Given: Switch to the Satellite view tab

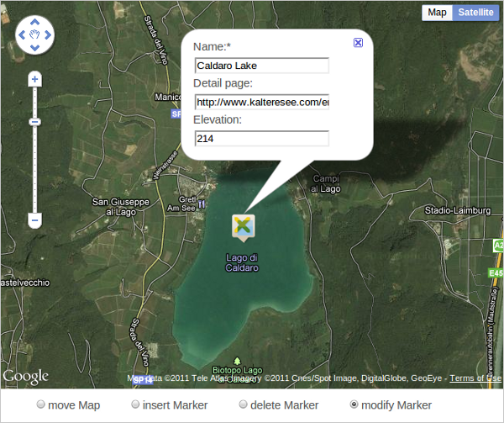Looking at the screenshot, I should point(475,13).
